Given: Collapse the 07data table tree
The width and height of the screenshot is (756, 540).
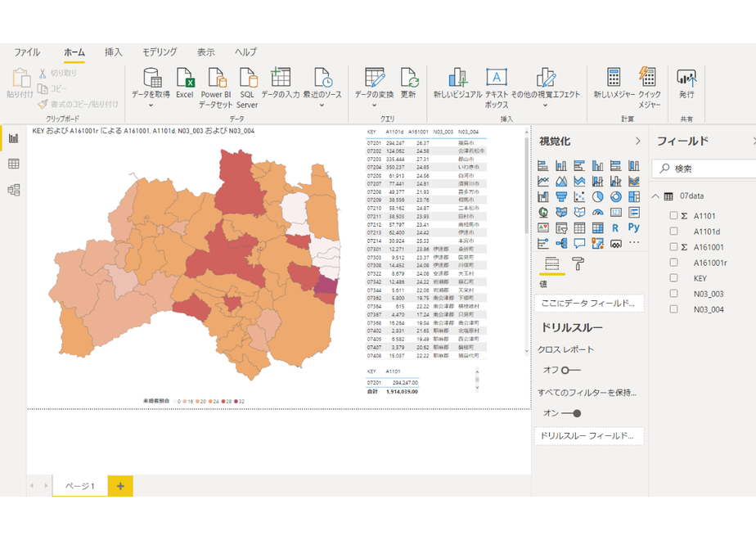Looking at the screenshot, I should coord(655,196).
